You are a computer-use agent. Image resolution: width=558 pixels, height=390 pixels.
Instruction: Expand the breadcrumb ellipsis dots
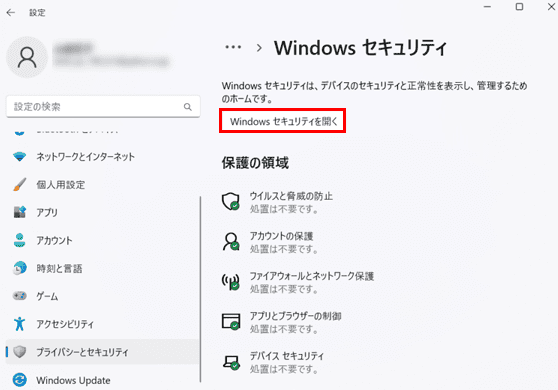[x=233, y=47]
